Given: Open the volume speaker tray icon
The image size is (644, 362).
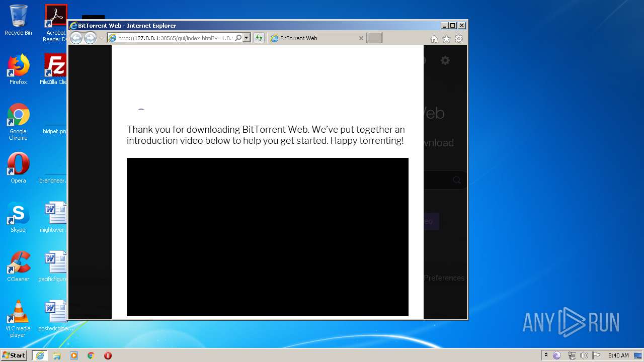Looking at the screenshot, I should pos(584,355).
